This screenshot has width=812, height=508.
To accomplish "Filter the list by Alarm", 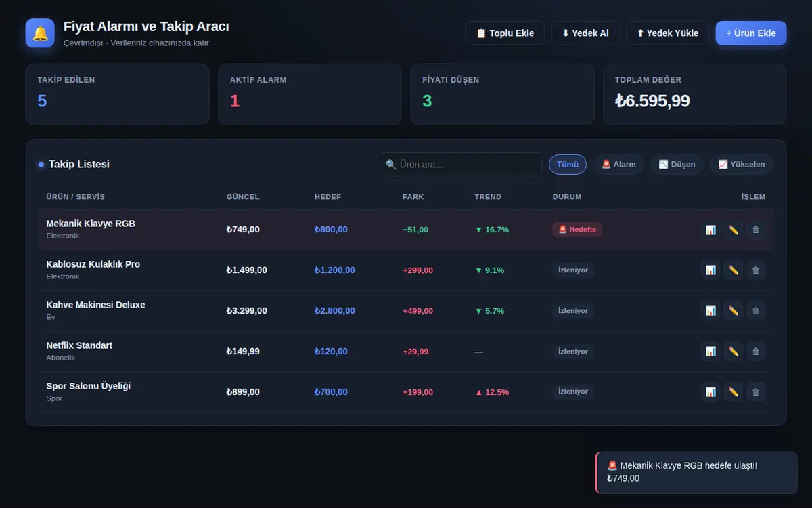I will (618, 165).
